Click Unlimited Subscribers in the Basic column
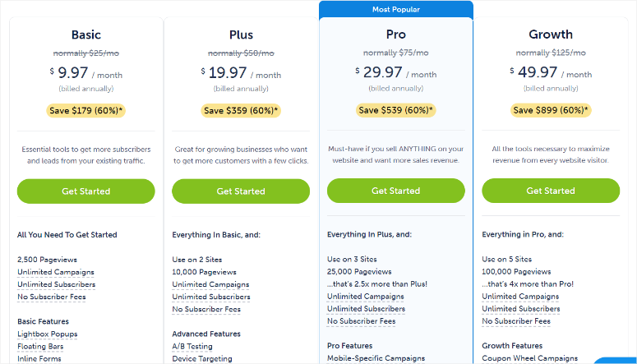This screenshot has height=364, width=637. 56,284
